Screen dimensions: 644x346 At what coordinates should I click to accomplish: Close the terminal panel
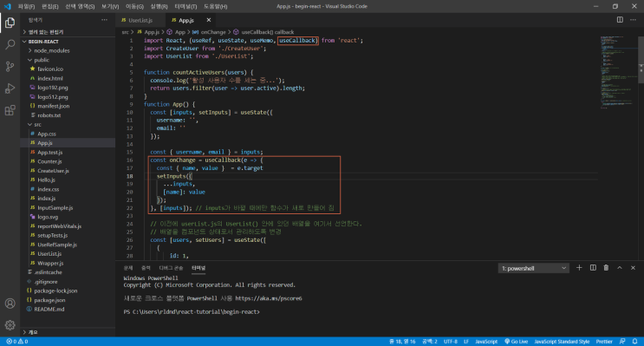pyautogui.click(x=633, y=268)
